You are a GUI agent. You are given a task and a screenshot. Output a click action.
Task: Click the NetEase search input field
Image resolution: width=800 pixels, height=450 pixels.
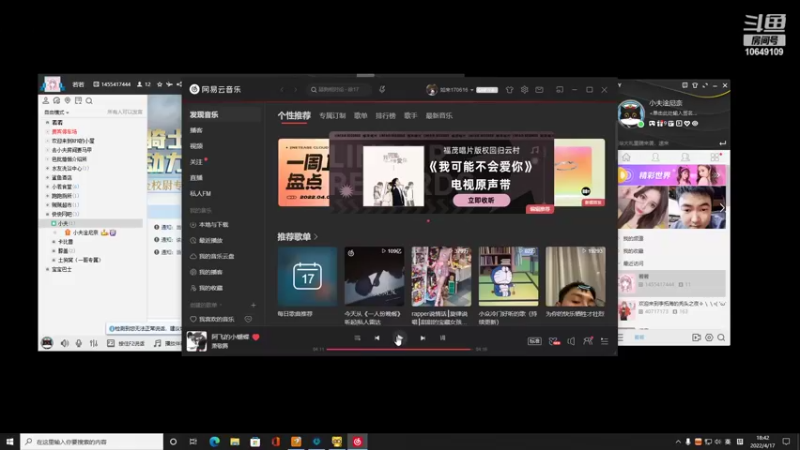pyautogui.click(x=339, y=89)
